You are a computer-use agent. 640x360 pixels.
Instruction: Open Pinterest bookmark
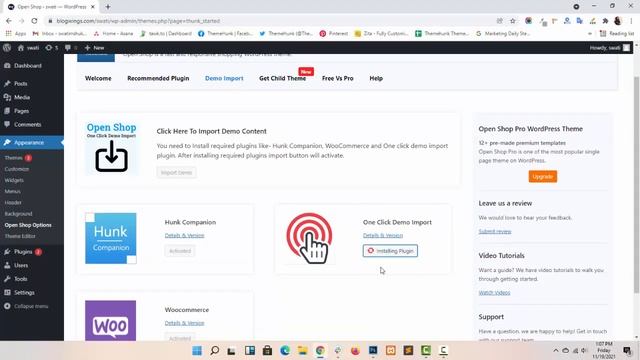coord(334,33)
